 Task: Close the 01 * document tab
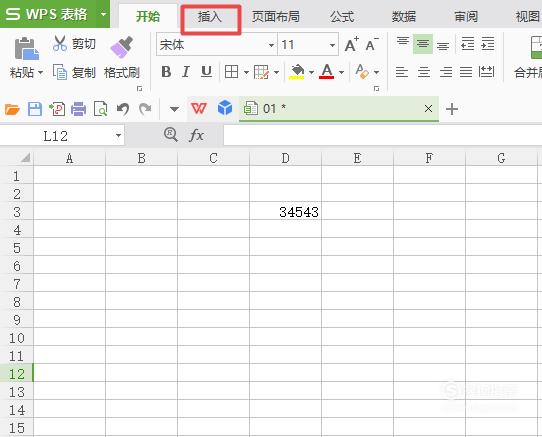[428, 109]
